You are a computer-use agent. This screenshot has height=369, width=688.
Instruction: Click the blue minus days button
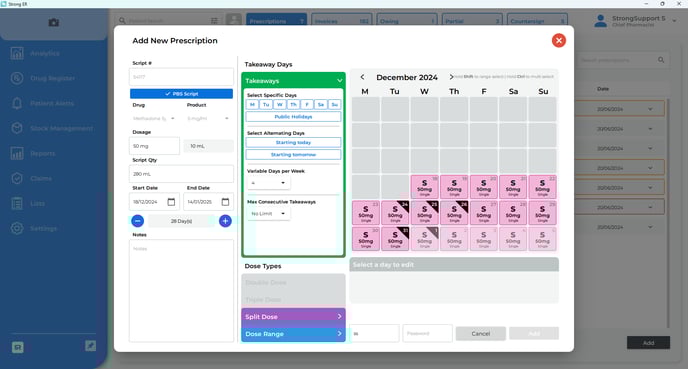click(x=137, y=221)
